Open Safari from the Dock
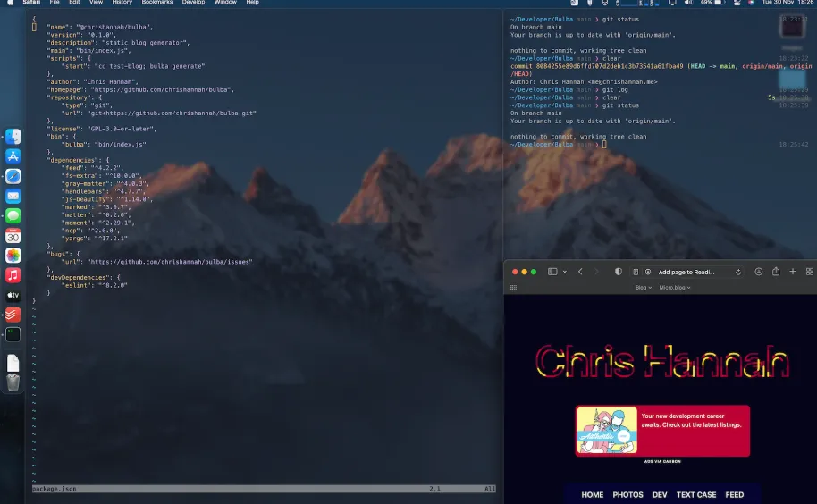817x504 pixels. click(13, 176)
